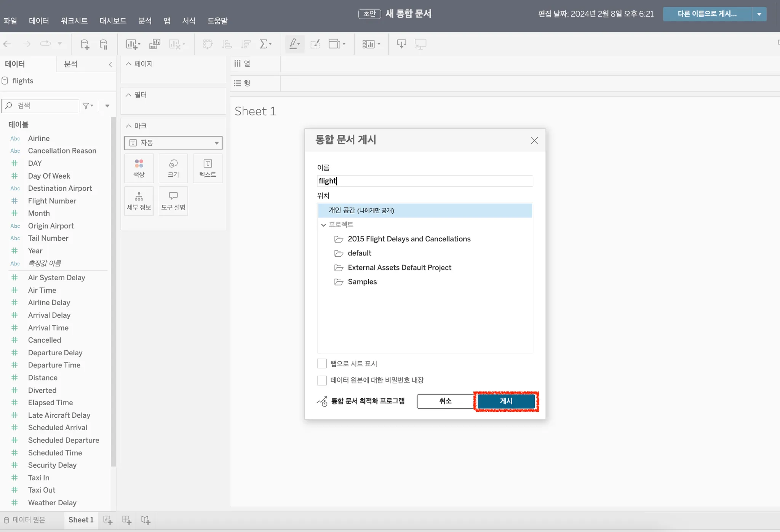Screen dimensions: 780x532
Task: Click the download toolbar icon
Action: (401, 44)
